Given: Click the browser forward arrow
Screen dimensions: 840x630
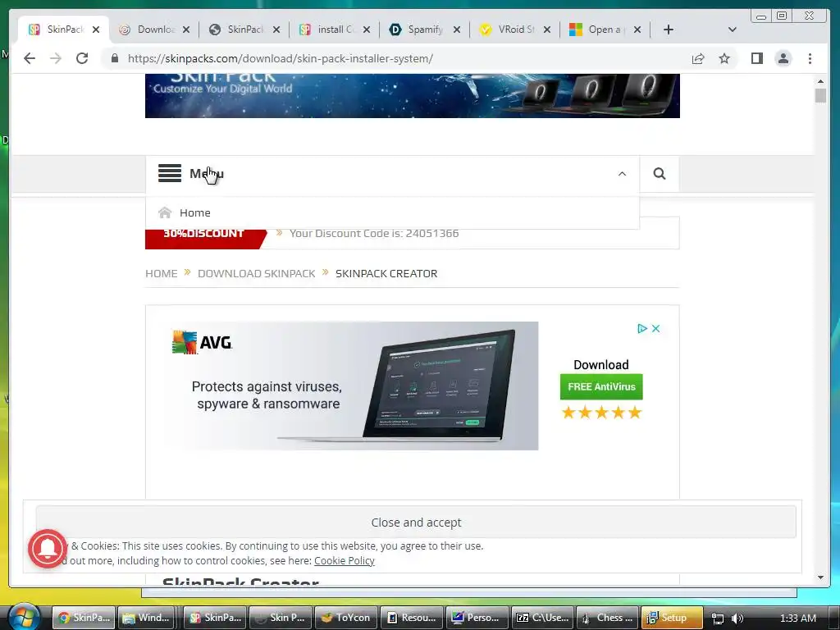Looking at the screenshot, I should pyautogui.click(x=56, y=58).
